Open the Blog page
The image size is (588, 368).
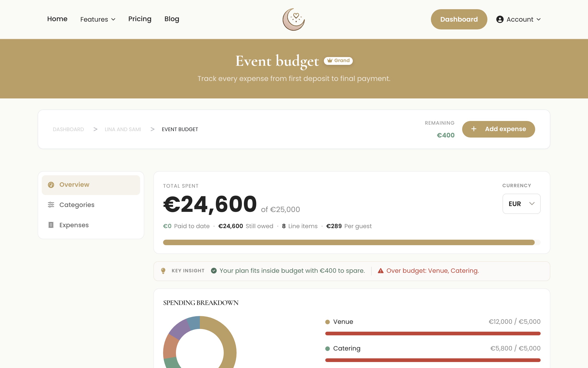point(172,19)
